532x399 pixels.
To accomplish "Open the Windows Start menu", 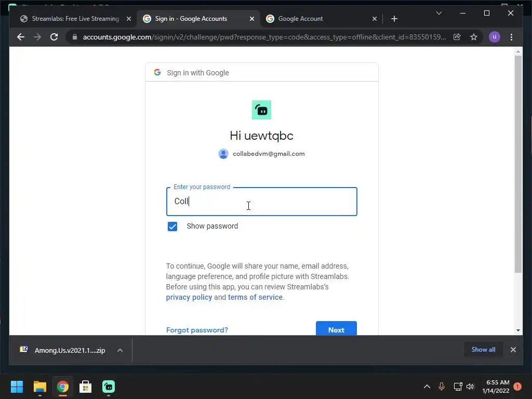I will click(17, 387).
